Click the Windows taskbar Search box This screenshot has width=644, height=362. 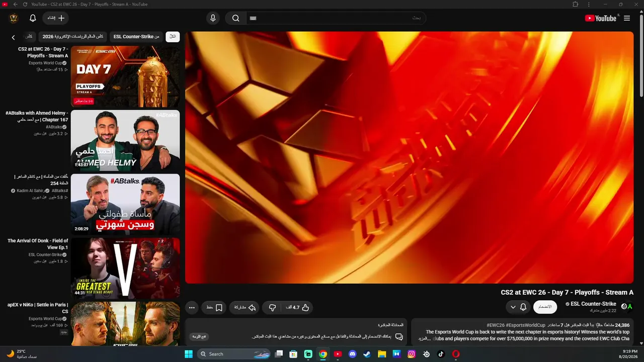click(232, 354)
